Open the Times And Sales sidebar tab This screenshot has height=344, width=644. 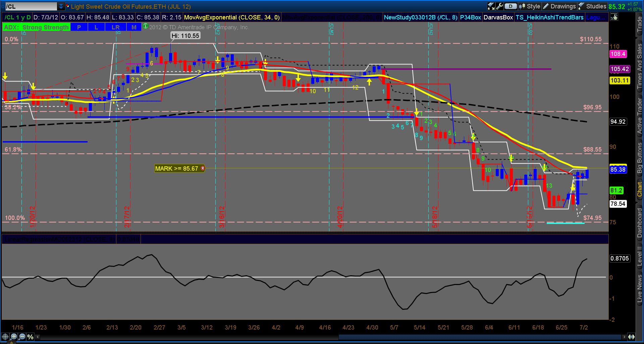(640, 66)
